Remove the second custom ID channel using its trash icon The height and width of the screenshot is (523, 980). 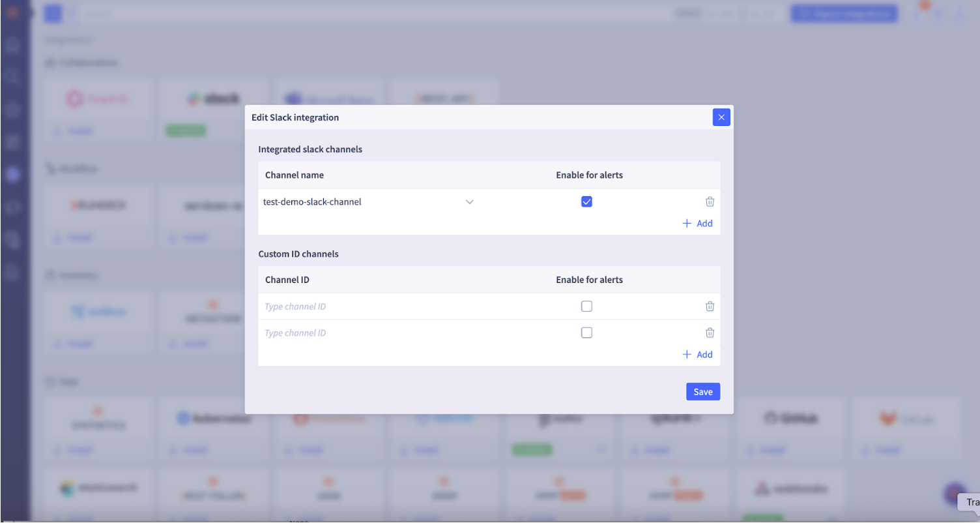[x=710, y=333]
